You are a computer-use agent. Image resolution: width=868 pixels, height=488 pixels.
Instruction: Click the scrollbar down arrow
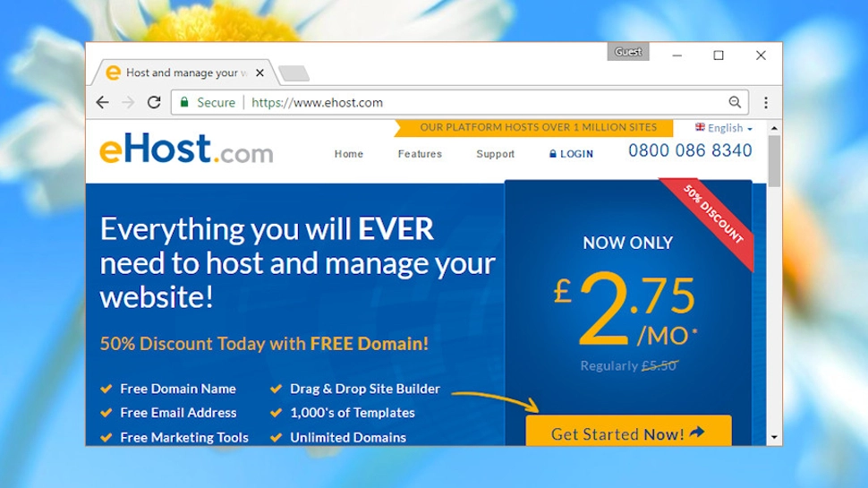pos(774,437)
